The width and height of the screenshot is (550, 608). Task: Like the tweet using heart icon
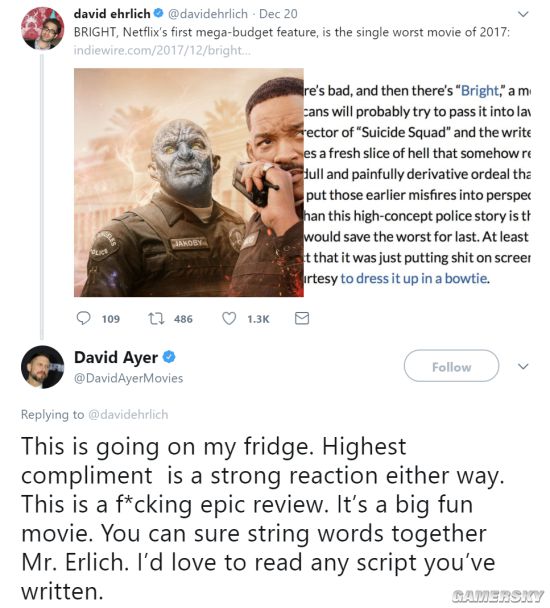click(229, 319)
